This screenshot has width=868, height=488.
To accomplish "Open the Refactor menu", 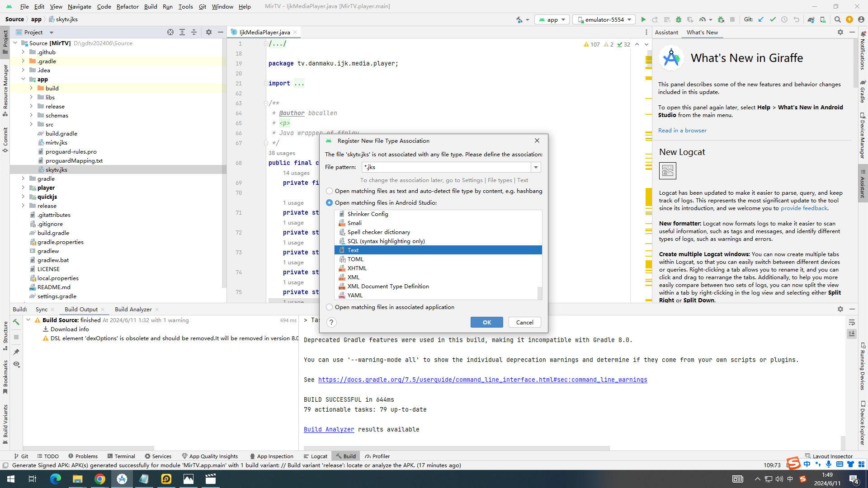I will pos(127,6).
